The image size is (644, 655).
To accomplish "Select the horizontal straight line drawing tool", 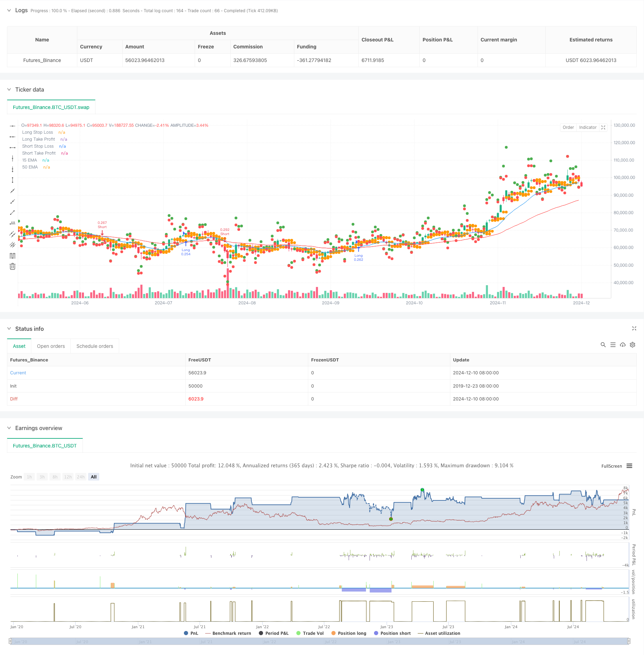I will click(13, 126).
